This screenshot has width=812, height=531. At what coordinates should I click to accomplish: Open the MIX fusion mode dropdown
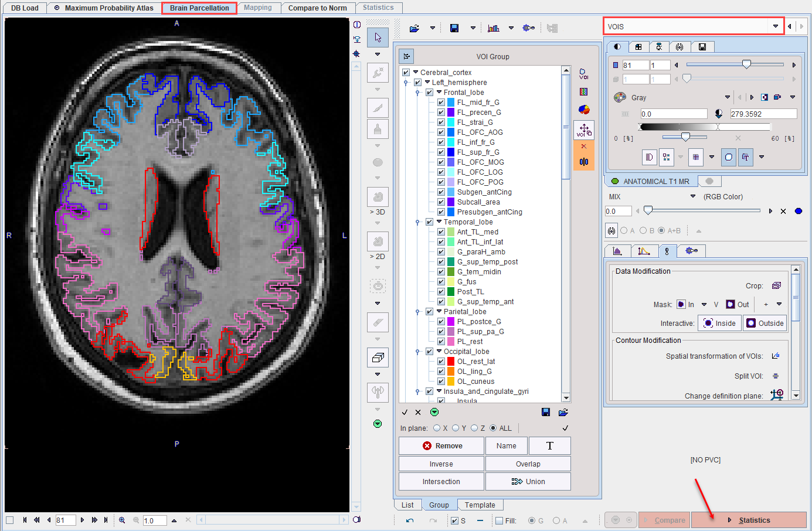click(x=693, y=196)
